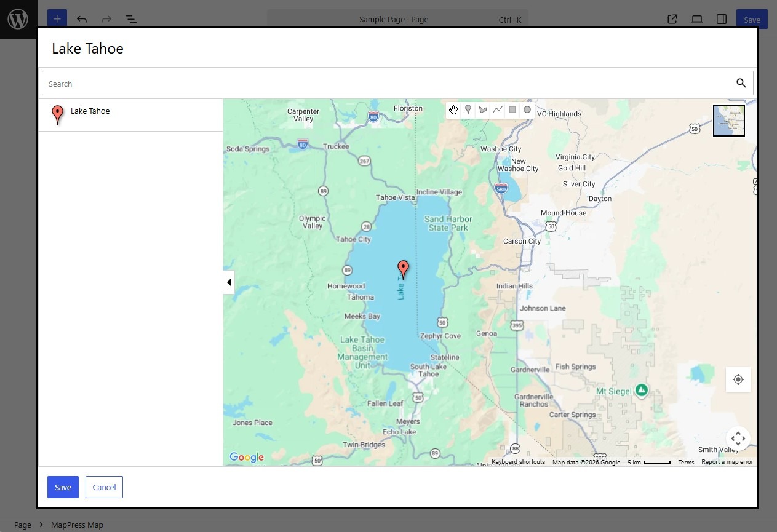The width and height of the screenshot is (777, 532).
Task: Click the blue Save button in dialog
Action: pyautogui.click(x=63, y=487)
